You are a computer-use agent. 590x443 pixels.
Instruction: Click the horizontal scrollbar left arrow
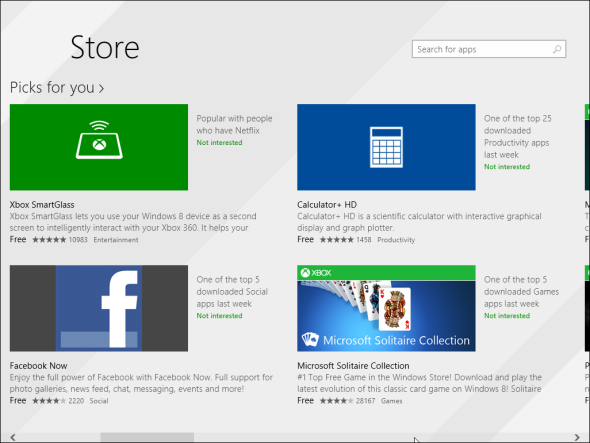pos(13,437)
